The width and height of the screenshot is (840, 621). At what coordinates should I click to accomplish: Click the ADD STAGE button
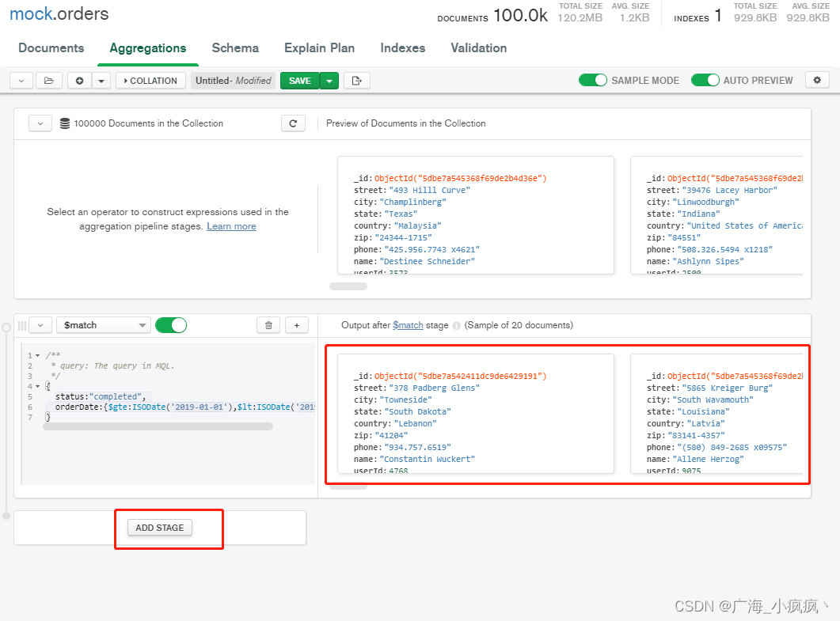click(160, 528)
